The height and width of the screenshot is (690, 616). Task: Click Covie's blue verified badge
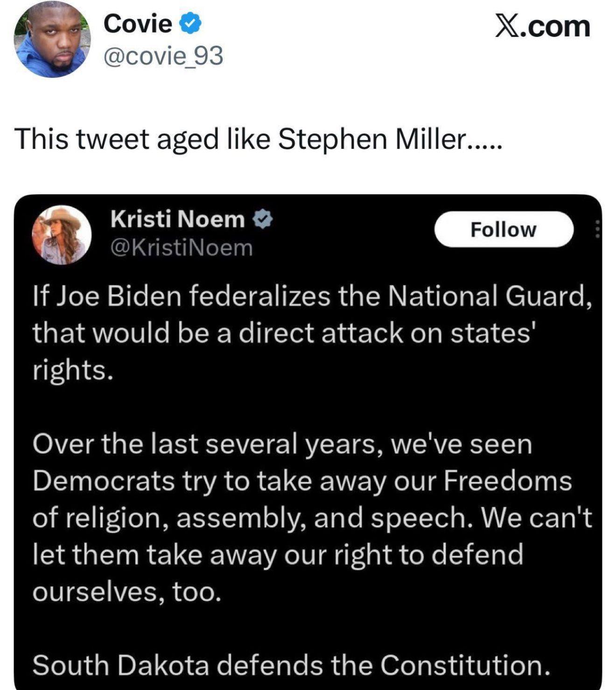190,23
